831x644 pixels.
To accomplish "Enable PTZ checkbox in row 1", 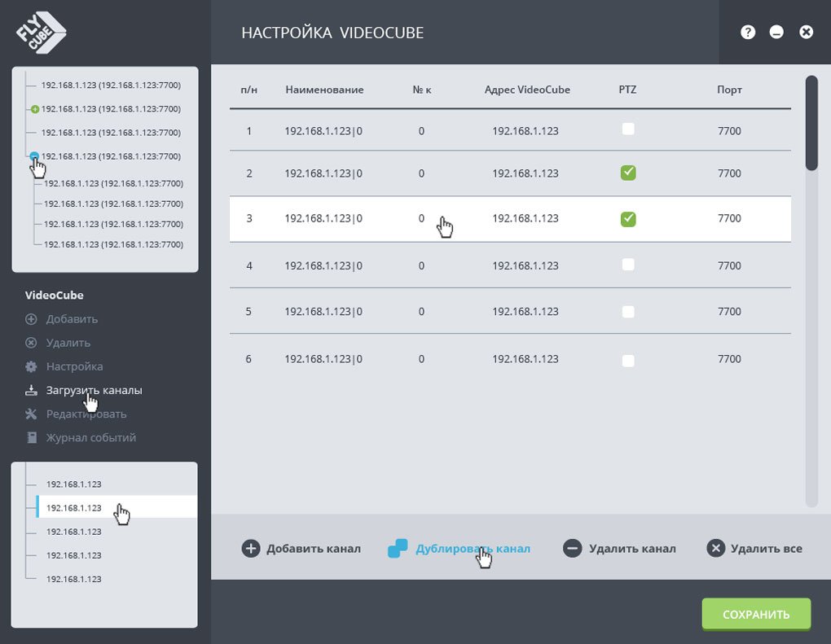I will coord(628,129).
